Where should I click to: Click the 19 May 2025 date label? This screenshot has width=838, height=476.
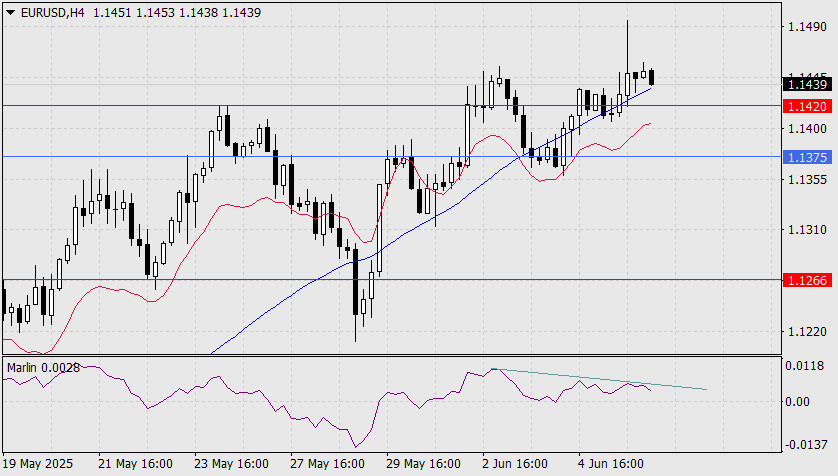pyautogui.click(x=38, y=463)
